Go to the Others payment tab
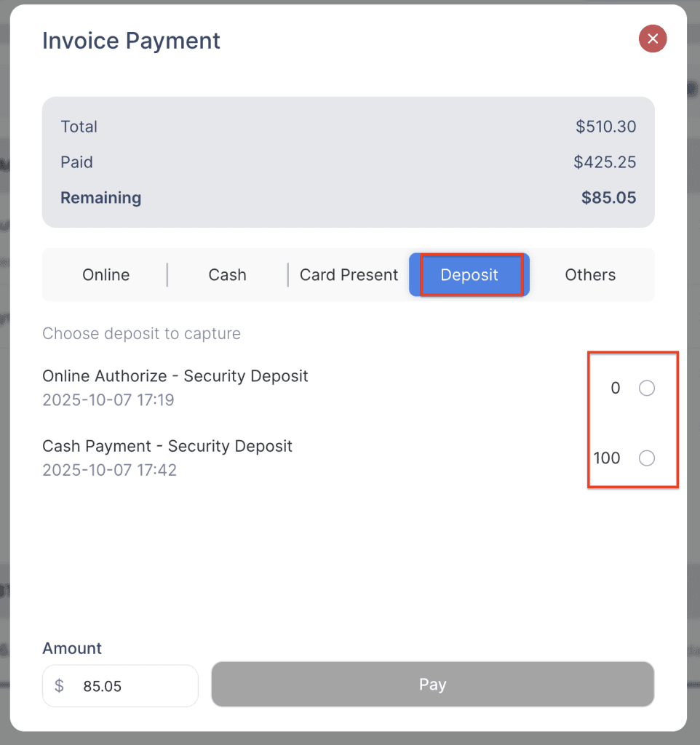This screenshot has height=745, width=700. (590, 275)
